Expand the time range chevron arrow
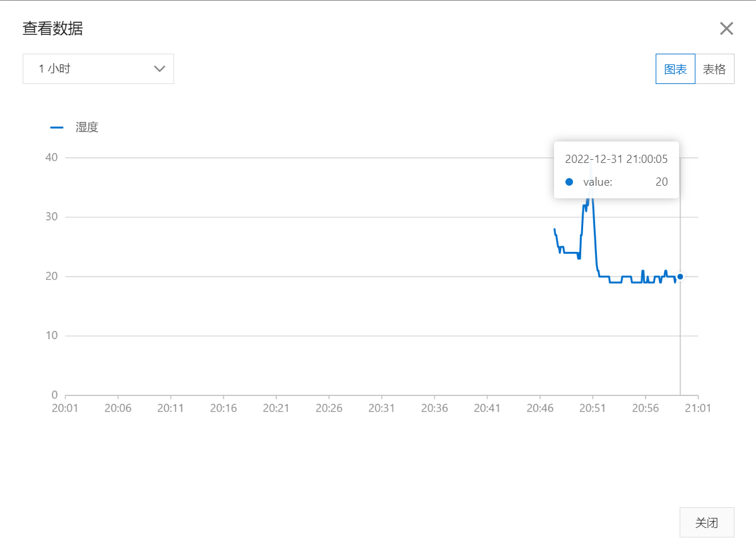Screen dimensions: 756x552 click(160, 69)
